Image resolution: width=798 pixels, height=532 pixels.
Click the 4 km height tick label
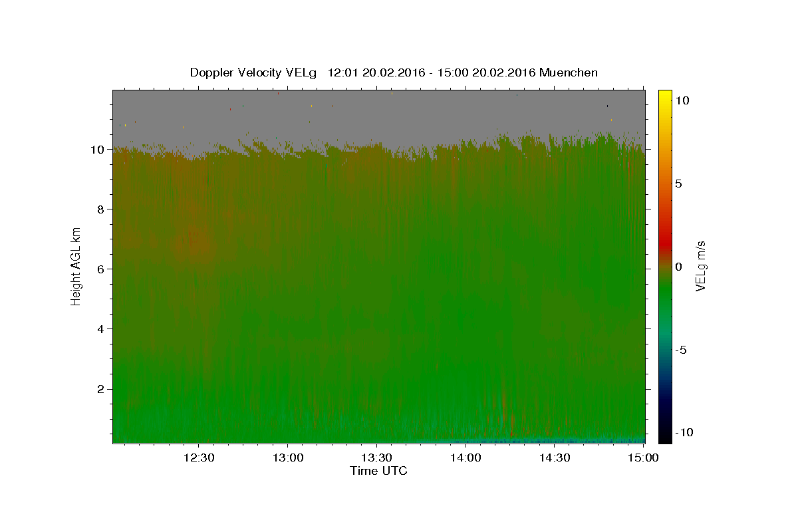pos(102,329)
